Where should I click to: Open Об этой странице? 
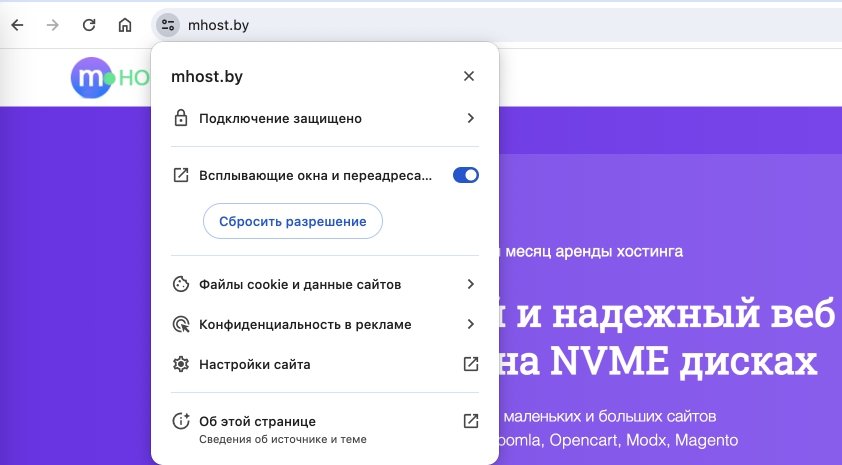click(325, 429)
